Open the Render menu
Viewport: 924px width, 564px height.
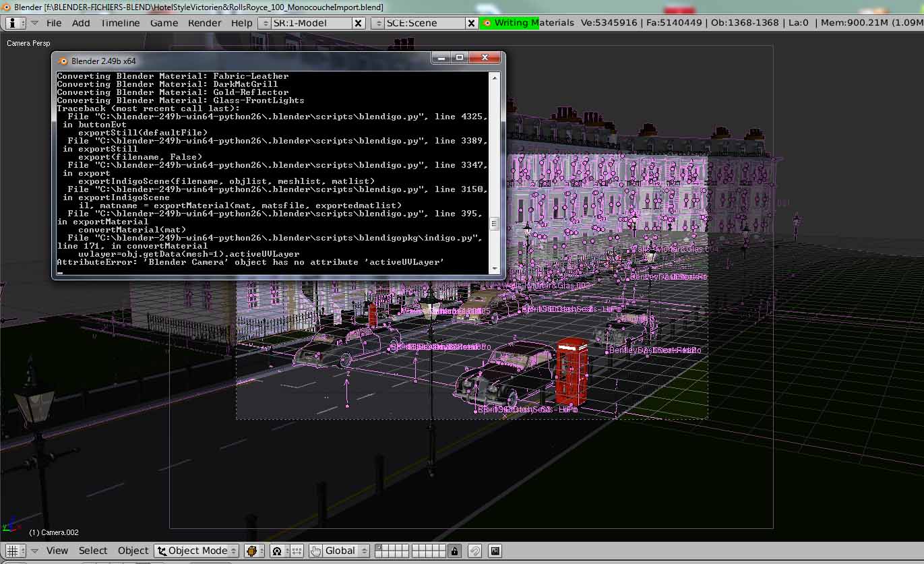coord(205,23)
